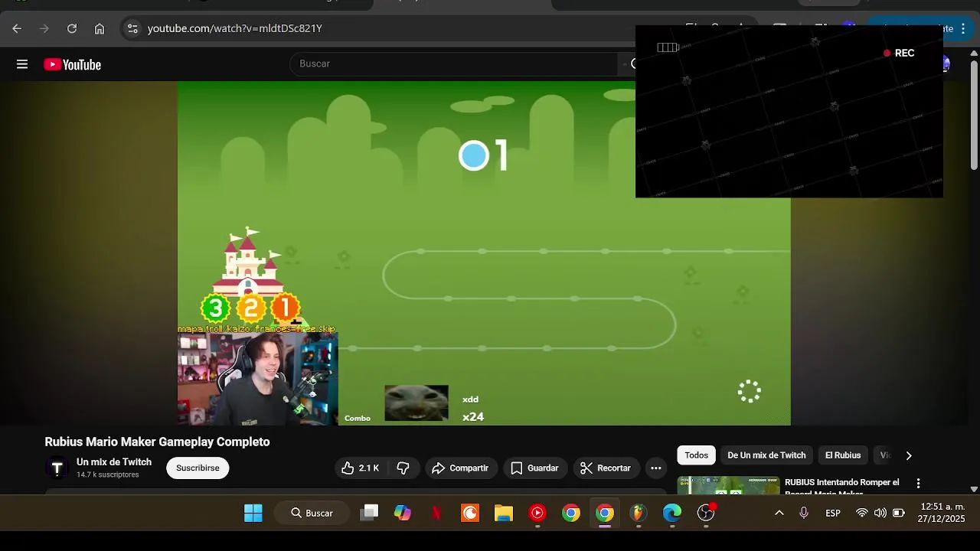Expand hidden system tray icons chevron
980x551 pixels.
click(779, 513)
